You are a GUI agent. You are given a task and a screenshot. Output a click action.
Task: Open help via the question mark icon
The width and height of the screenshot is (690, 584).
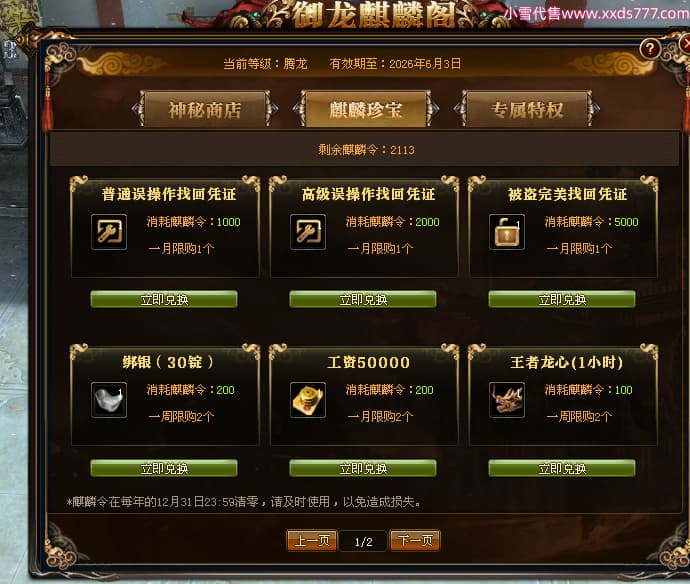click(x=650, y=48)
